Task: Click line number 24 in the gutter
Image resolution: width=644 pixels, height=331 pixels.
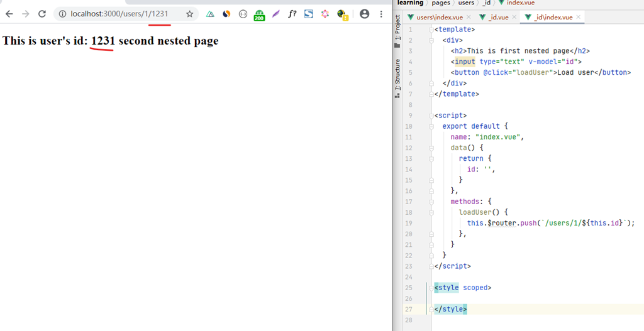Action: pos(409,277)
